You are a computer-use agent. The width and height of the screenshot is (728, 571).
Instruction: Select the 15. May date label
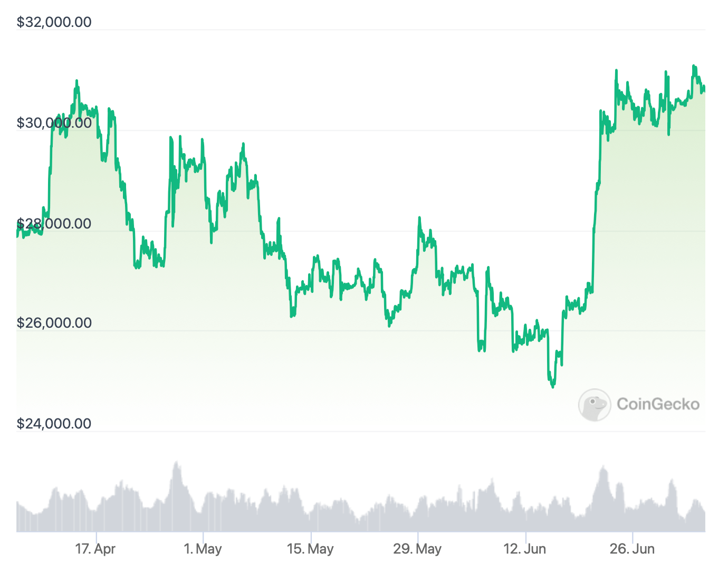pos(310,549)
